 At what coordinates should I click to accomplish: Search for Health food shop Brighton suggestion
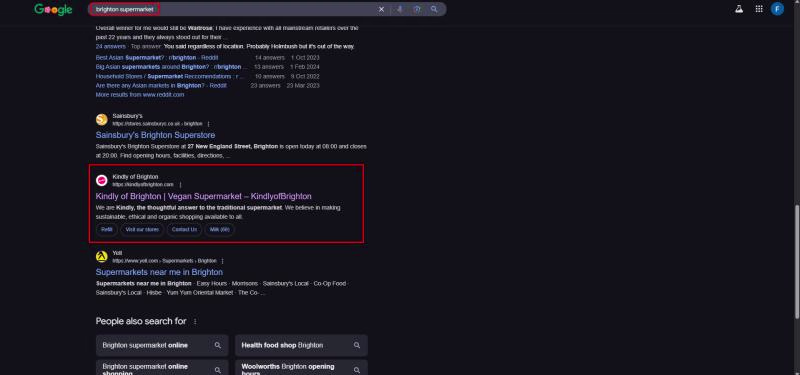[301, 345]
